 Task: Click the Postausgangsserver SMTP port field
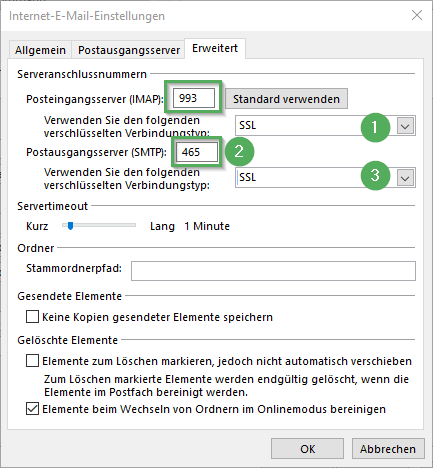pyautogui.click(x=197, y=152)
